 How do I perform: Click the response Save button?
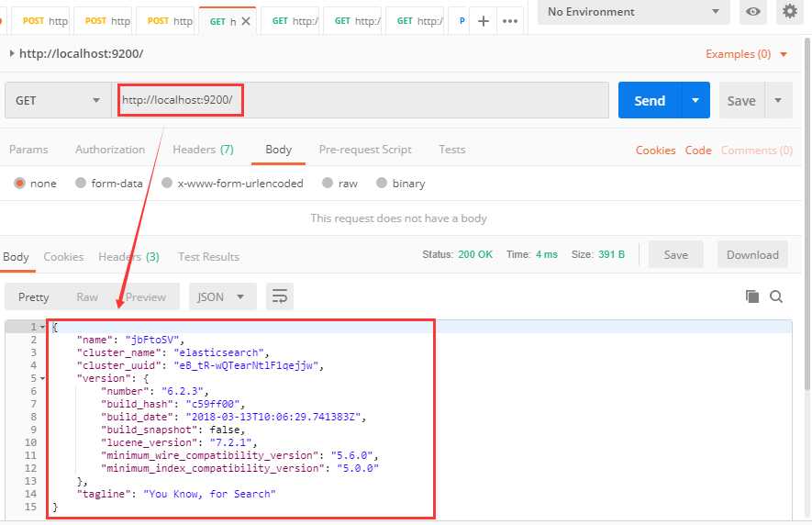[x=676, y=254]
